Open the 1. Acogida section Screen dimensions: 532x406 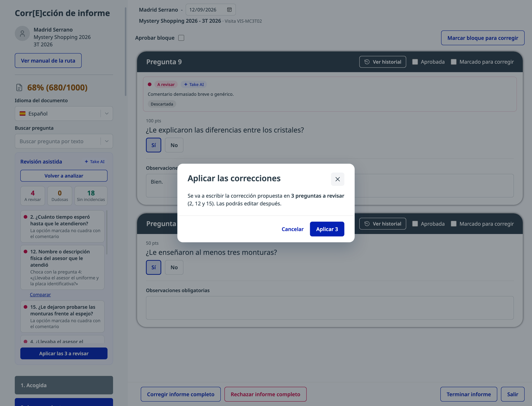point(64,385)
